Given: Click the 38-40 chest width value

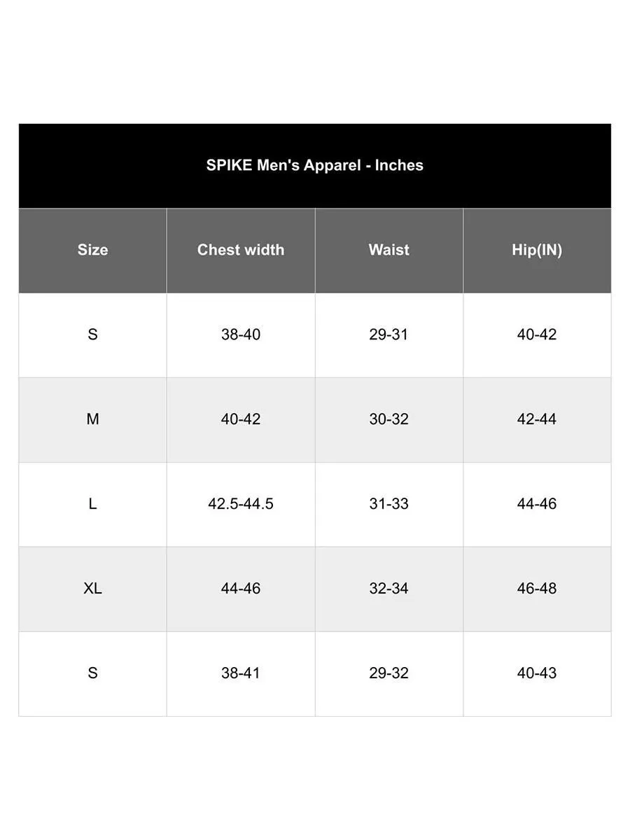Looking at the screenshot, I should [241, 335].
